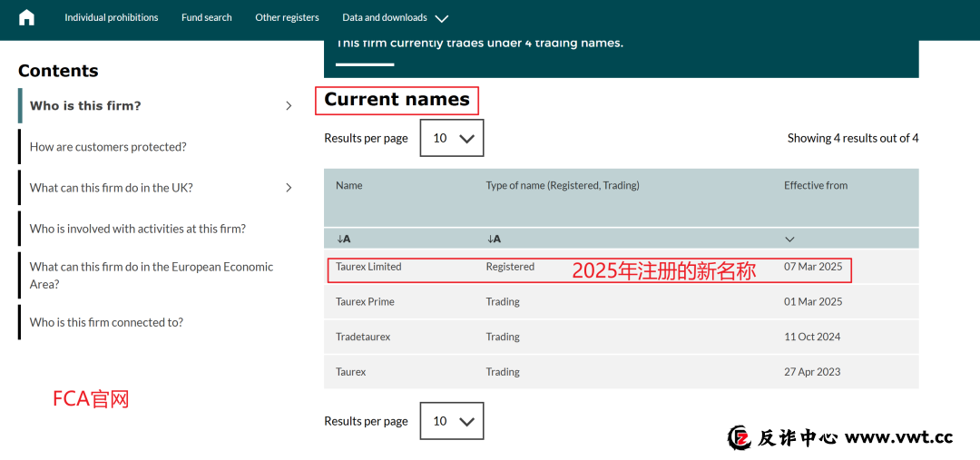The width and height of the screenshot is (980, 460).
Task: Open Individual prohibitions menu item
Action: tap(111, 17)
